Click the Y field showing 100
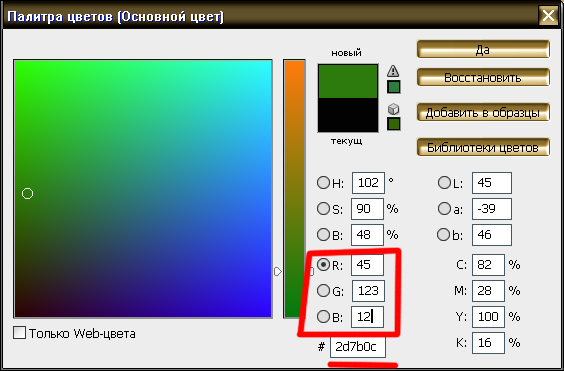This screenshot has width=564, height=371. 488,317
